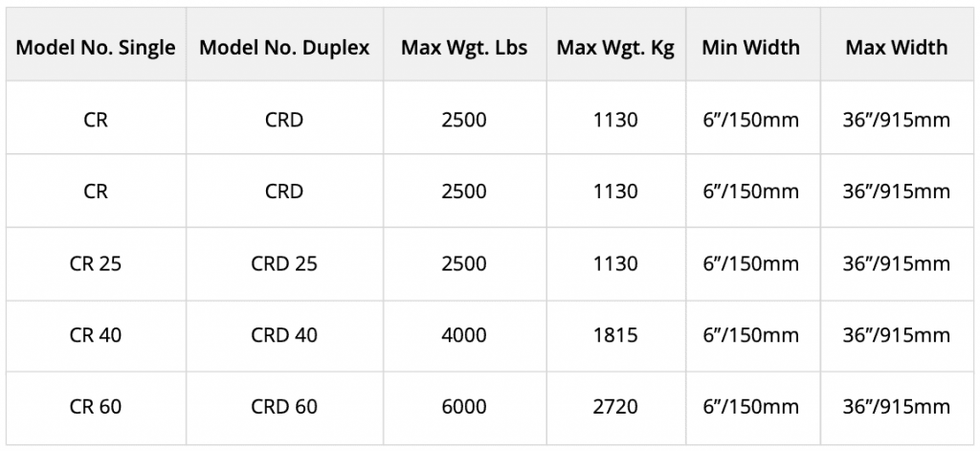Click the 'Model No. Single' column header
The image size is (980, 451).
pos(96,48)
